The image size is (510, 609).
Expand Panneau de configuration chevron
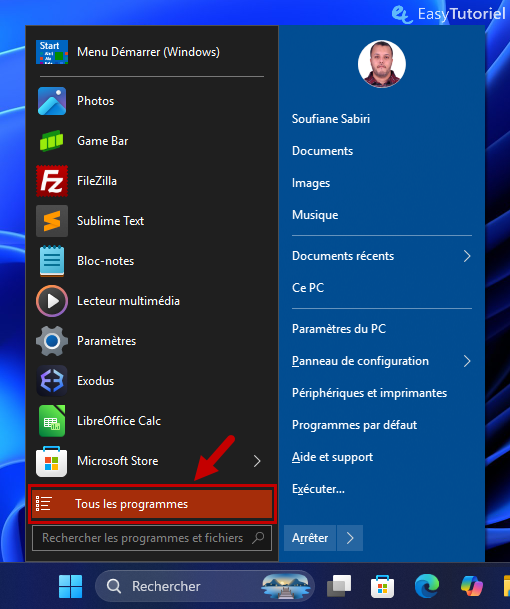pos(467,361)
